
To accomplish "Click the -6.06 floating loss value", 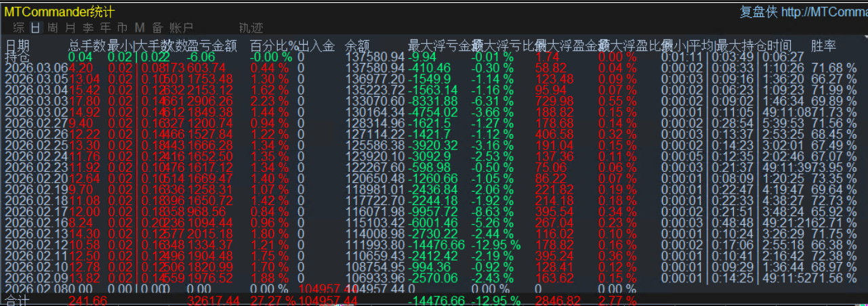I will coord(201,57).
